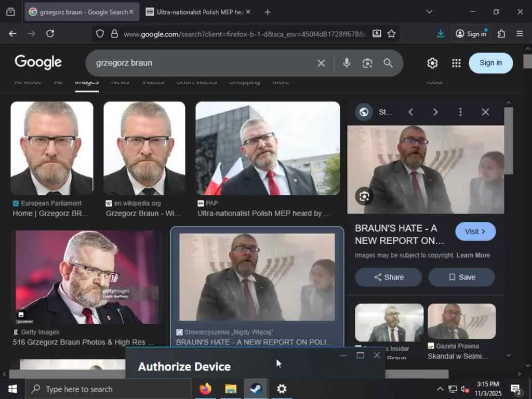Open Firefox tracking protection shield
532x399 pixels.
tap(100, 34)
